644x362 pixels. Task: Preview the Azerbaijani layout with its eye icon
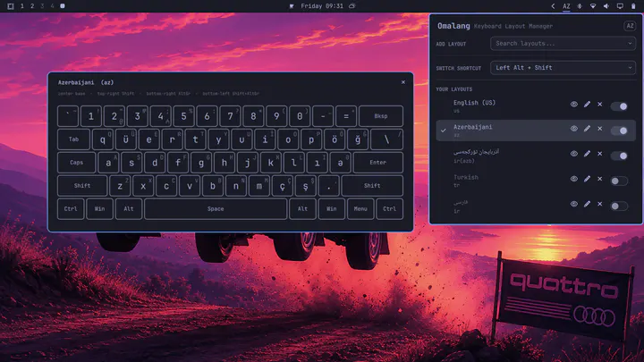pyautogui.click(x=573, y=129)
